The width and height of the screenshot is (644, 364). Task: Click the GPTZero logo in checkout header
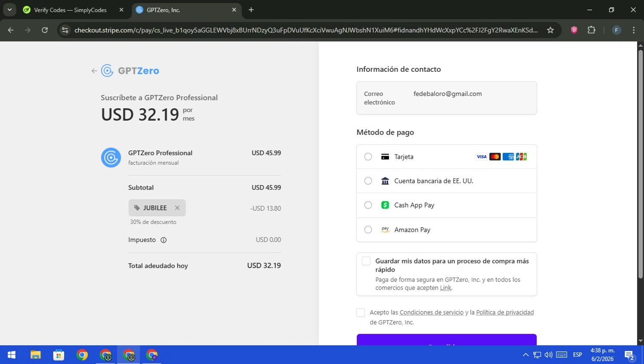pos(130,70)
